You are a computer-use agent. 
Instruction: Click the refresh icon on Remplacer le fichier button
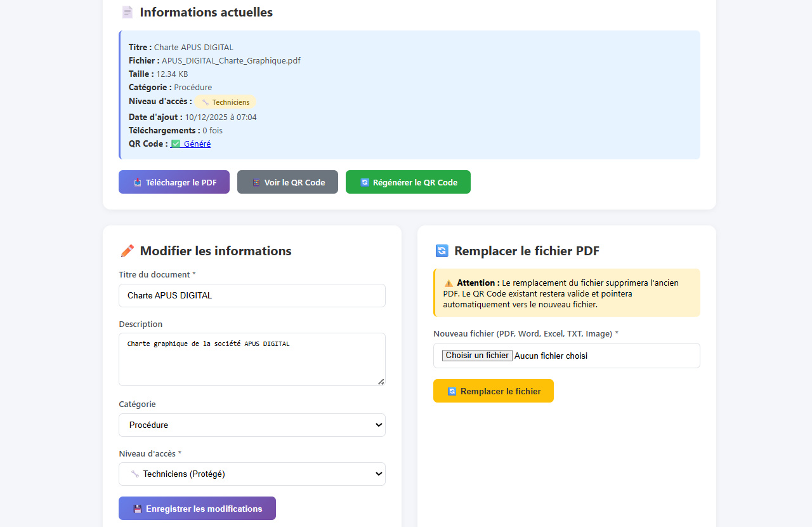(452, 392)
